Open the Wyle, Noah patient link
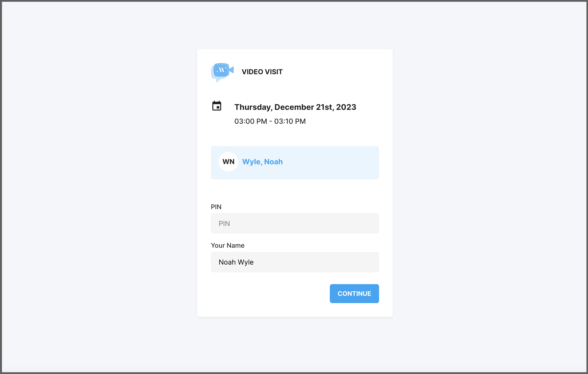Viewport: 588px width, 374px height. point(262,162)
